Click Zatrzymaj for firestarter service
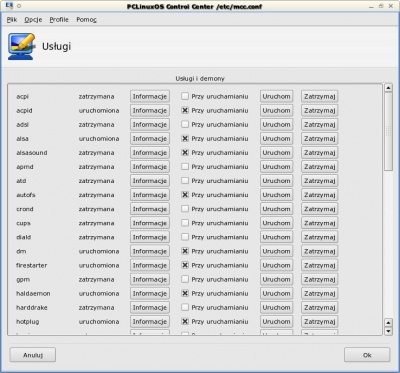The image size is (400, 373). (x=320, y=265)
